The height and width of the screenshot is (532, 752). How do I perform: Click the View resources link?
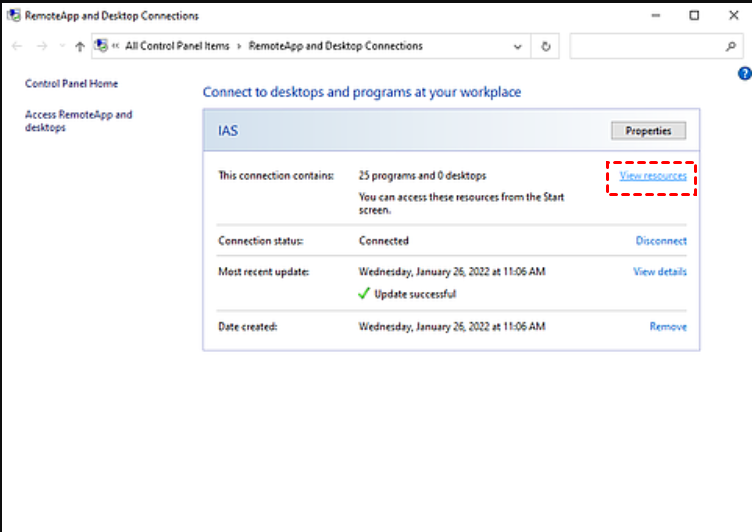click(x=653, y=176)
